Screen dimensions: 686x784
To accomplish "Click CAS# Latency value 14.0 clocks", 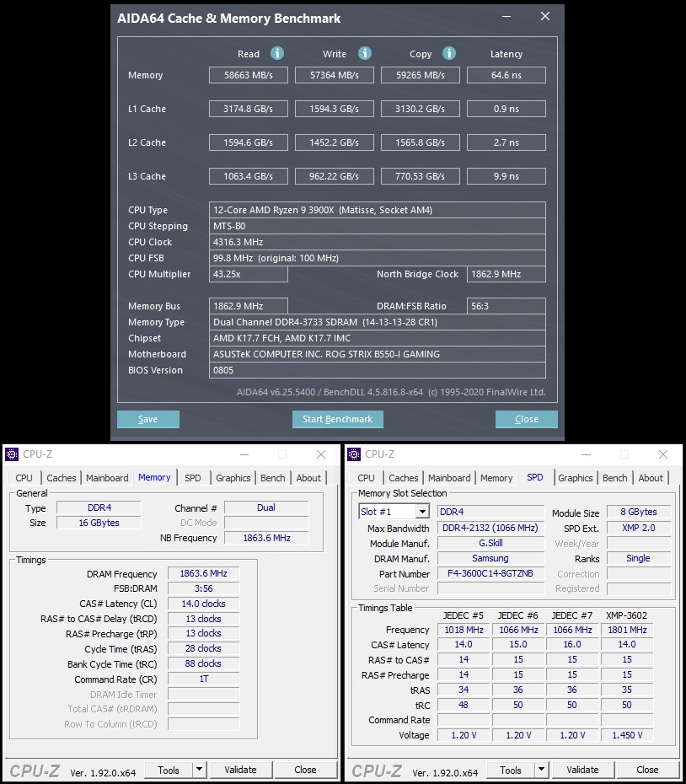I will coord(203,604).
